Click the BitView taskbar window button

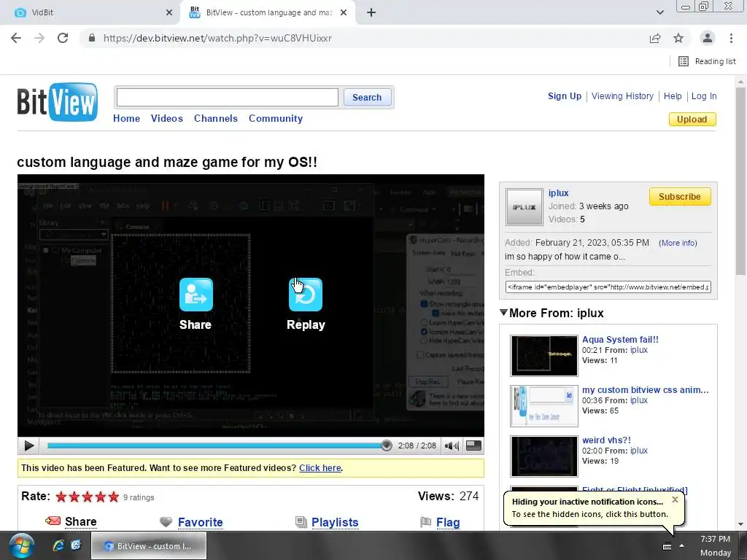pyautogui.click(x=149, y=545)
